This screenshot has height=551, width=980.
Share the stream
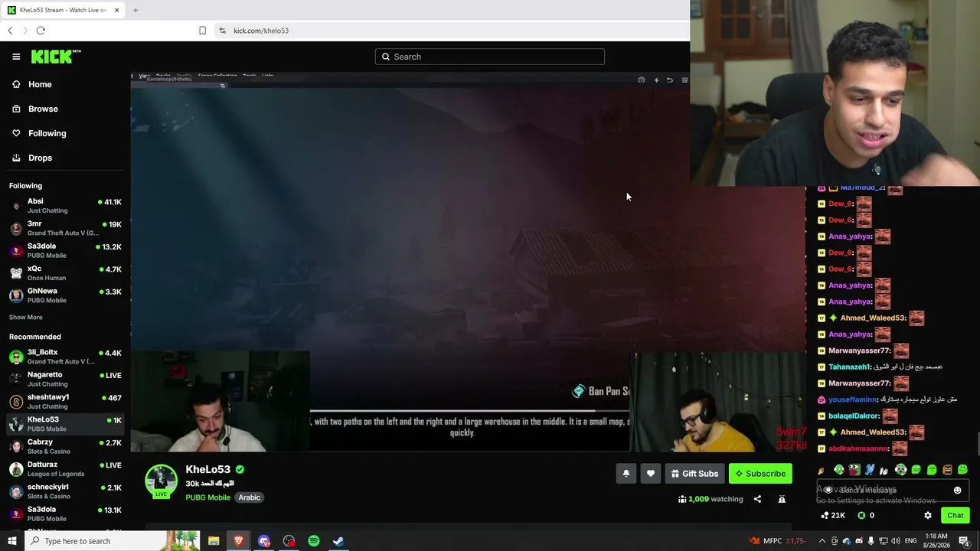[757, 499]
